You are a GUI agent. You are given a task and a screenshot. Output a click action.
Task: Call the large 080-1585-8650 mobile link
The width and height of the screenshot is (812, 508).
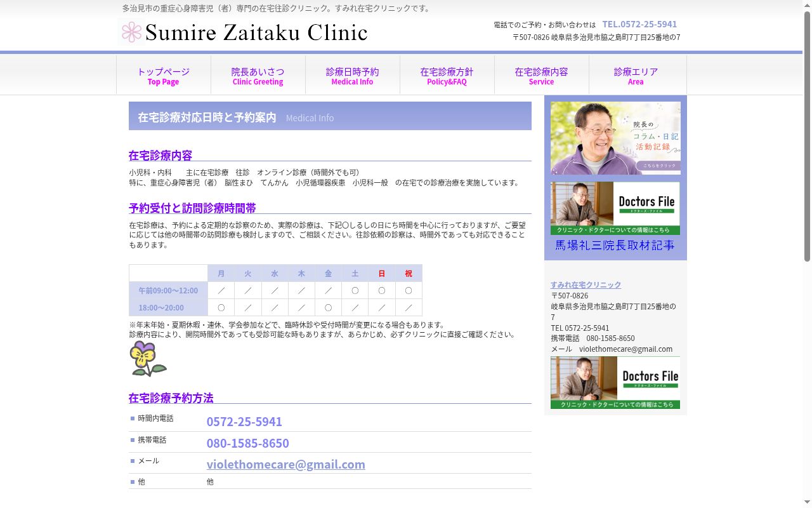pyautogui.click(x=247, y=443)
